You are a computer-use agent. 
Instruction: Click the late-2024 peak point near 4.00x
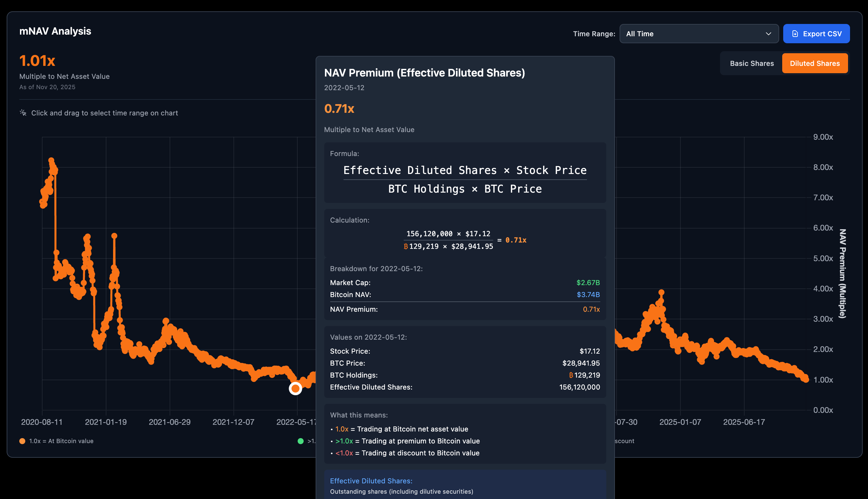coord(661,292)
